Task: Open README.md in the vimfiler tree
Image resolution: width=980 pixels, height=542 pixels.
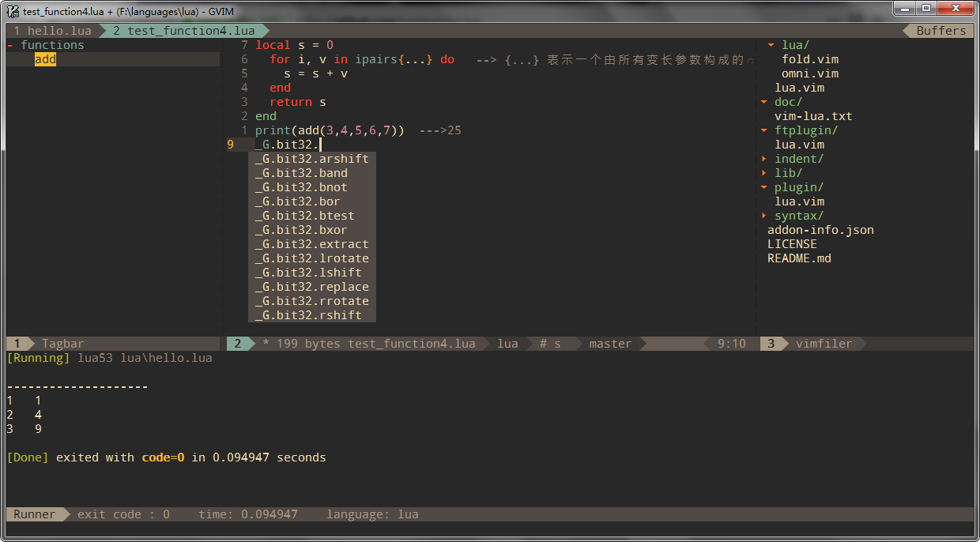Action: pyautogui.click(x=797, y=258)
